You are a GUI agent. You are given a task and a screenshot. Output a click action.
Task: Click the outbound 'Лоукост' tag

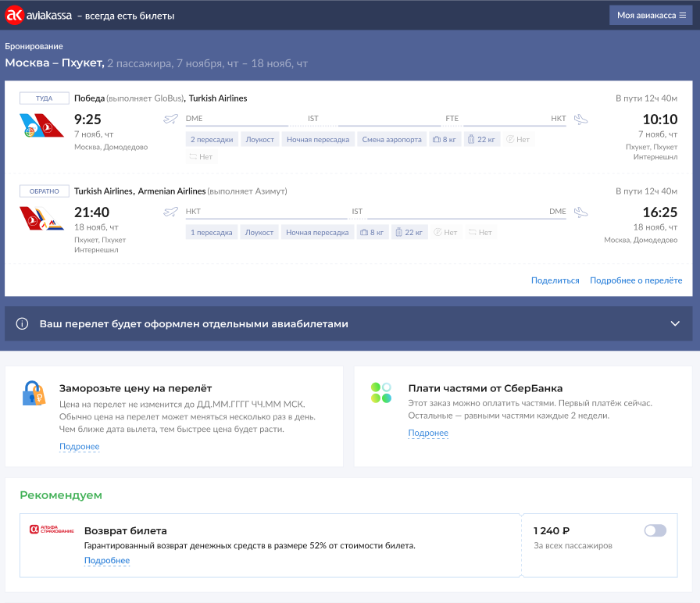coord(260,140)
